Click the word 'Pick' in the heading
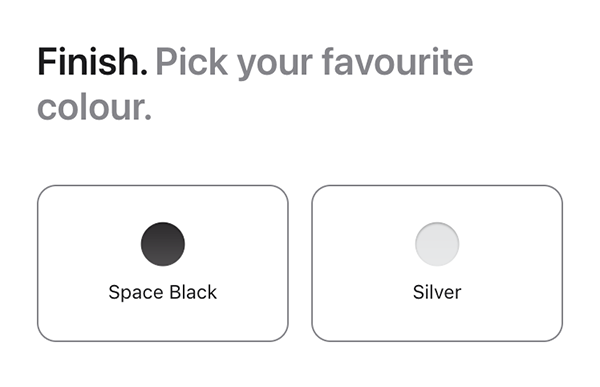 tap(192, 62)
